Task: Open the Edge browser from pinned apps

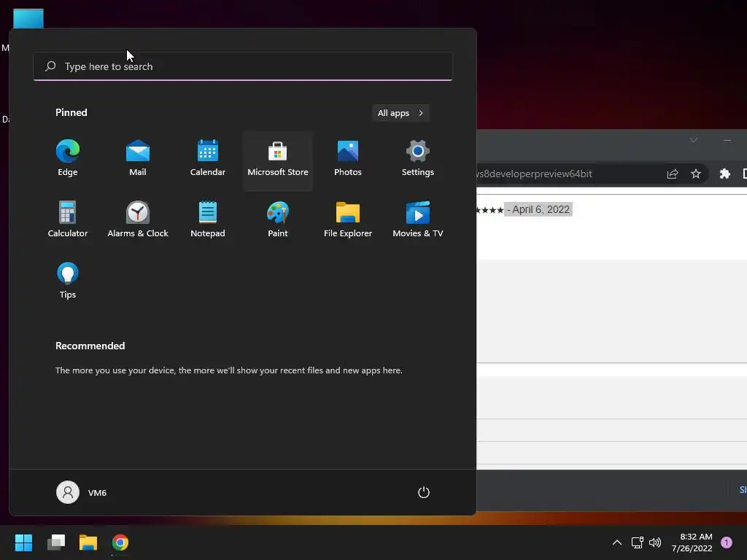Action: point(68,159)
